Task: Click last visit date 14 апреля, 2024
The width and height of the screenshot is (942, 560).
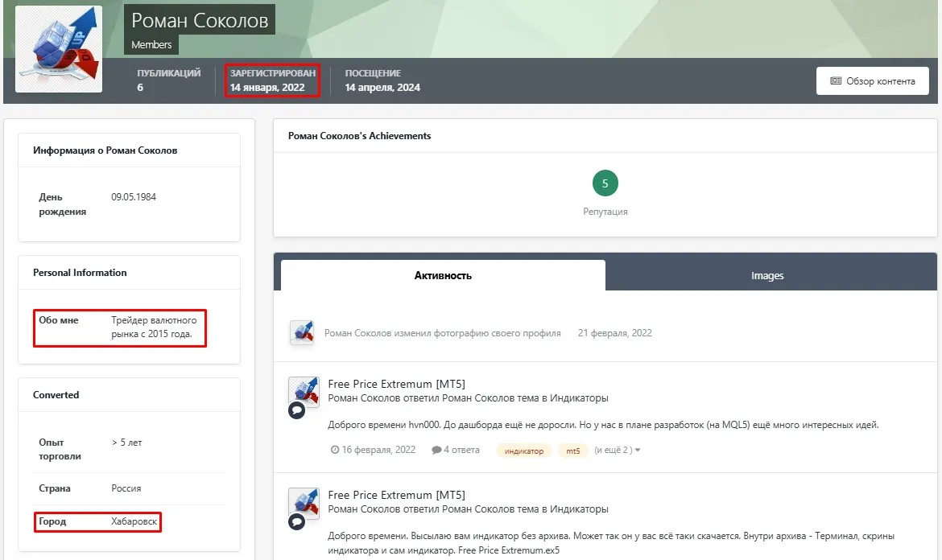Action: click(382, 88)
